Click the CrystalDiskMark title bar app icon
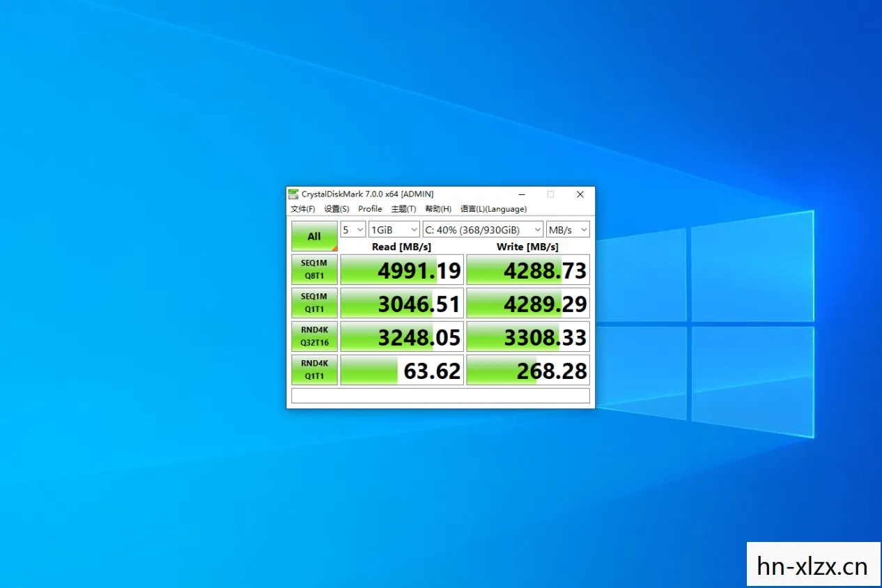Screen dimensions: 882x588 [x=293, y=194]
